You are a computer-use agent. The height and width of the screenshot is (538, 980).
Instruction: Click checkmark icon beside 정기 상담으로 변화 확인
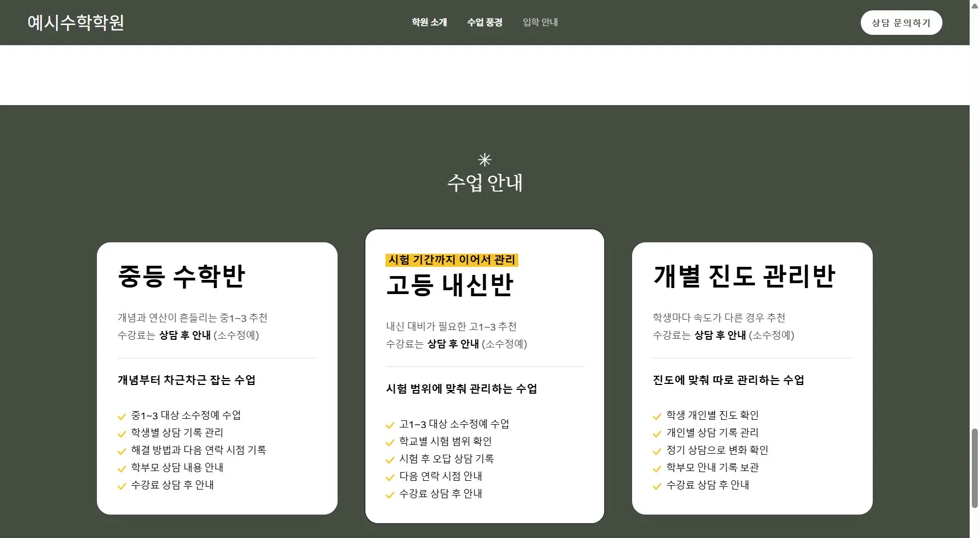pyautogui.click(x=657, y=451)
